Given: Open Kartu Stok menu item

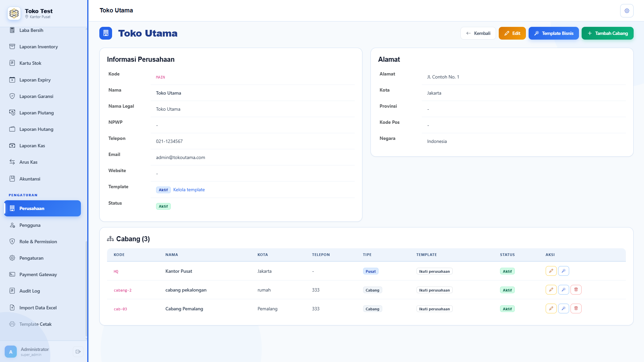Looking at the screenshot, I should 43,63.
